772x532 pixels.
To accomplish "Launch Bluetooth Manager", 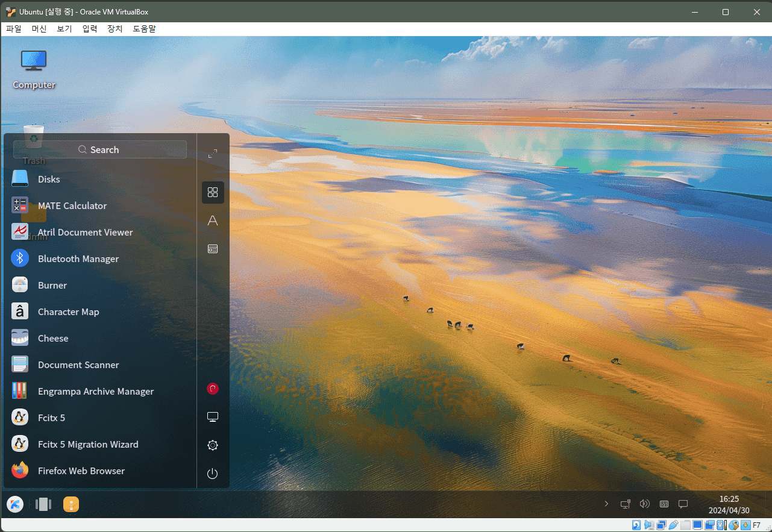I will point(100,258).
